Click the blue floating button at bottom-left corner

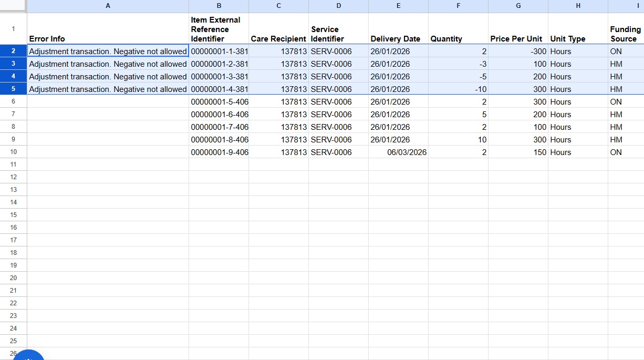(x=29, y=355)
